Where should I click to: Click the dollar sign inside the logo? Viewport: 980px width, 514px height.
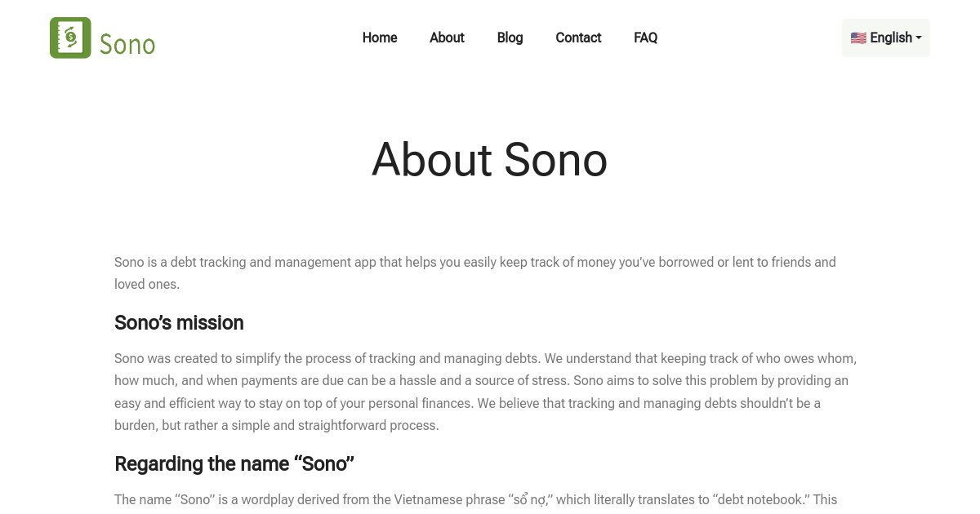click(x=69, y=38)
